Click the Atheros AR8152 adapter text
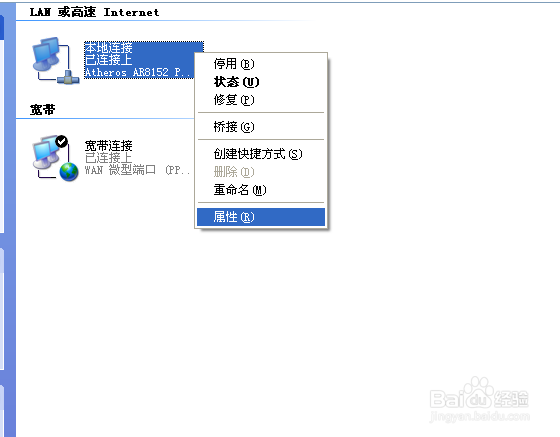 [x=139, y=72]
